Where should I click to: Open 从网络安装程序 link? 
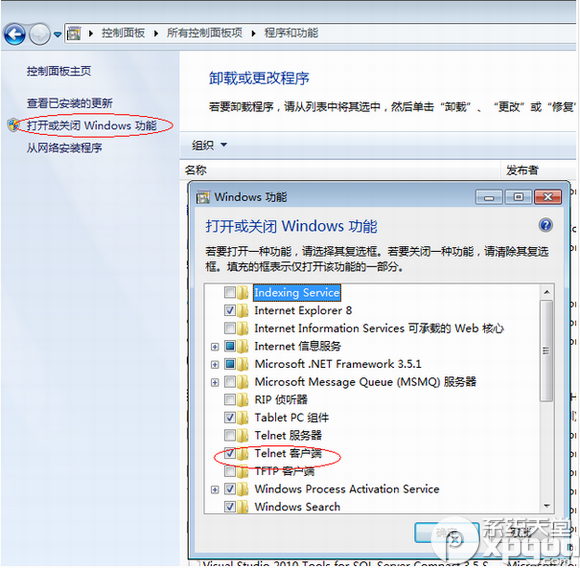click(x=64, y=148)
